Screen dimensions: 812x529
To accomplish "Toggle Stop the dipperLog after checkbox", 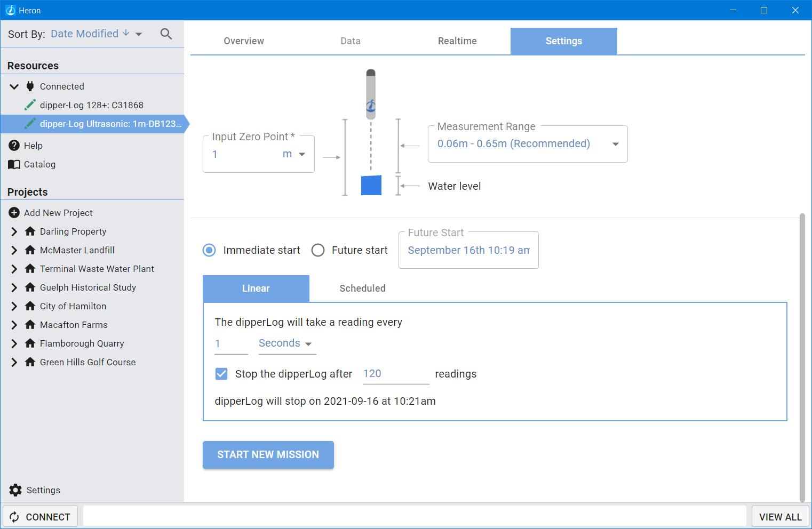I will coord(221,374).
